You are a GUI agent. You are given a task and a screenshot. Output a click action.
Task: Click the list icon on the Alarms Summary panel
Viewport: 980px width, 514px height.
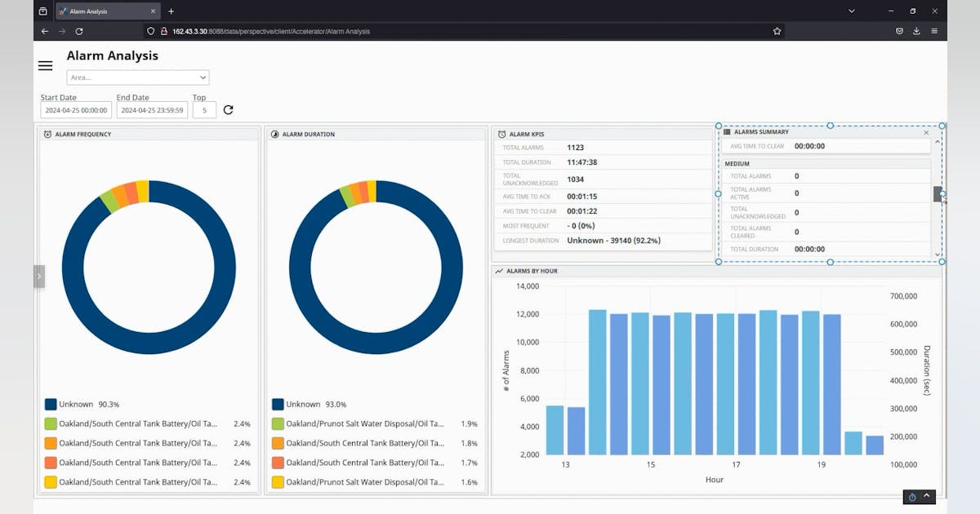[726, 131]
